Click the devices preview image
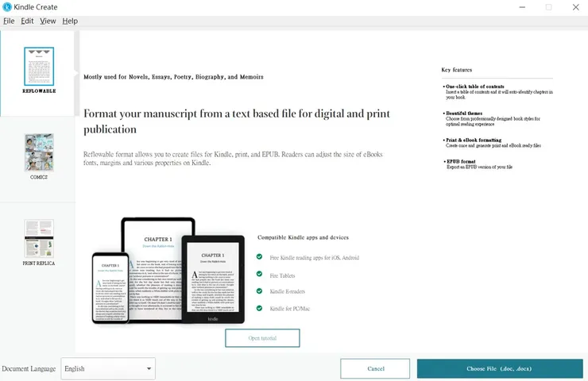 (x=168, y=271)
